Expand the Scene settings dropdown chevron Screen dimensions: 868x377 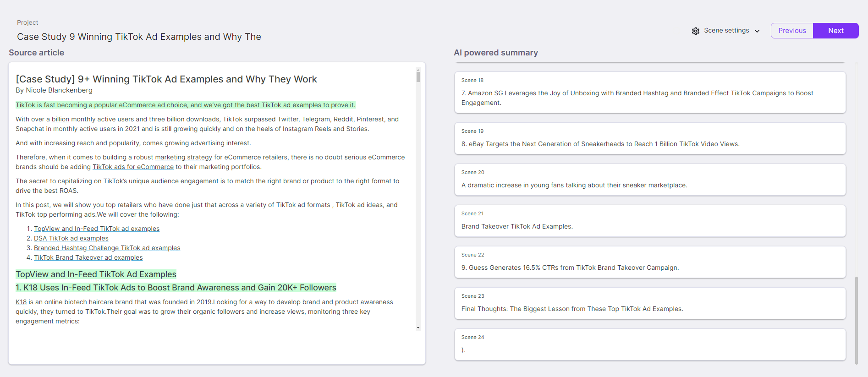coord(757,31)
